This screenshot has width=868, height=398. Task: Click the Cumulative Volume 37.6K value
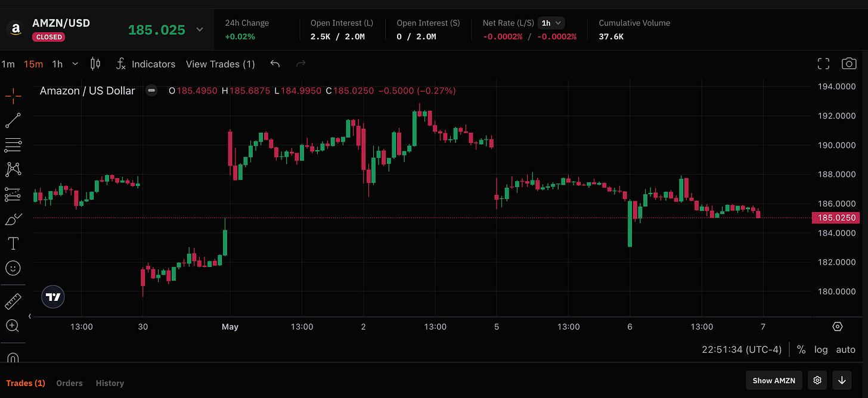point(611,37)
